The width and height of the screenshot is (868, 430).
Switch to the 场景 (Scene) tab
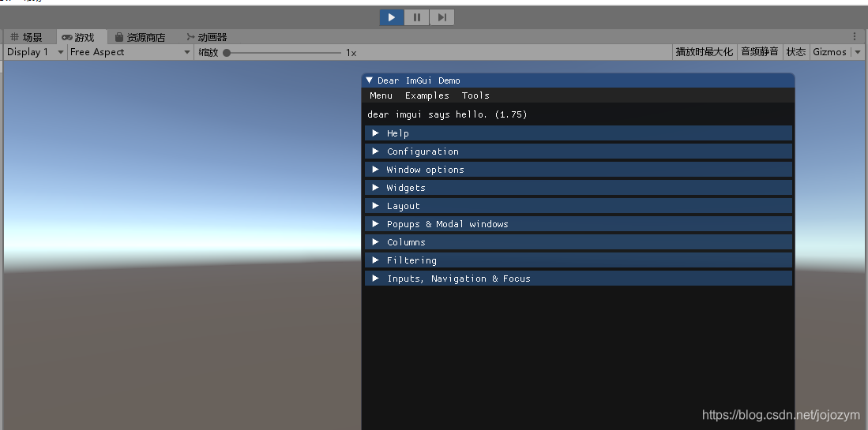tap(27, 37)
